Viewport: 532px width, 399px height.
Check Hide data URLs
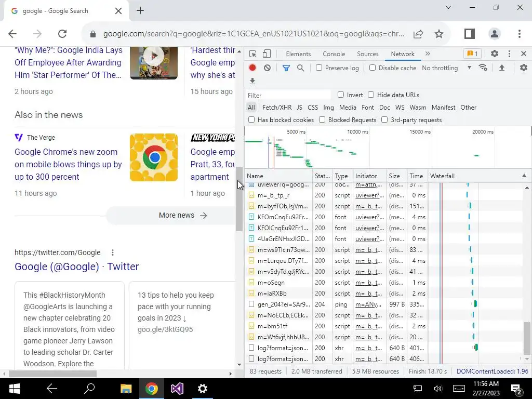(371, 95)
